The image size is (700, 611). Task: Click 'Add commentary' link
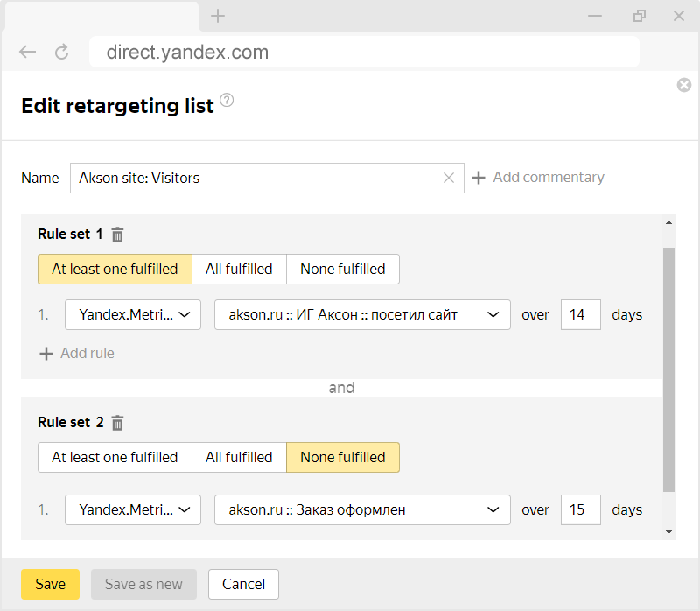(538, 178)
